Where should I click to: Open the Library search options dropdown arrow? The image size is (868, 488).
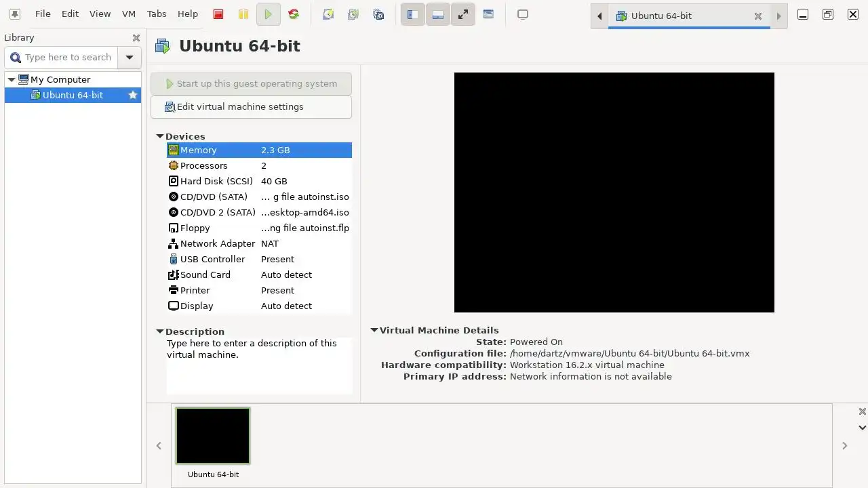[x=130, y=58]
